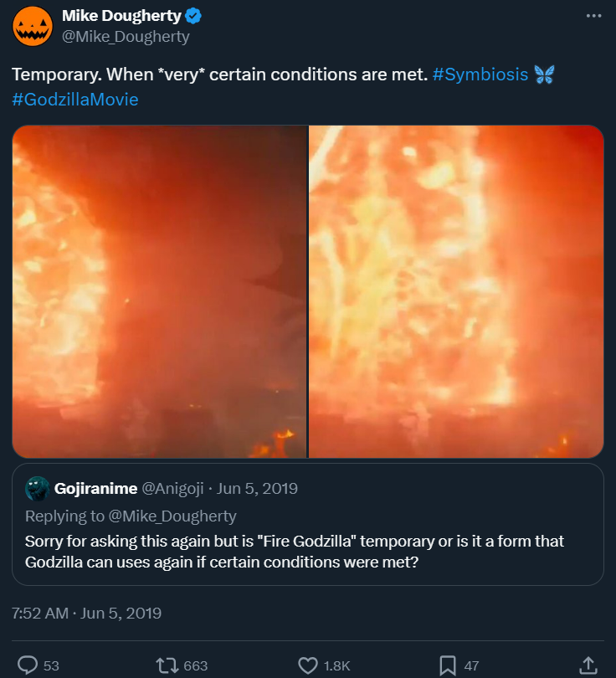
Task: Enlarge the right fire image
Action: pyautogui.click(x=456, y=291)
